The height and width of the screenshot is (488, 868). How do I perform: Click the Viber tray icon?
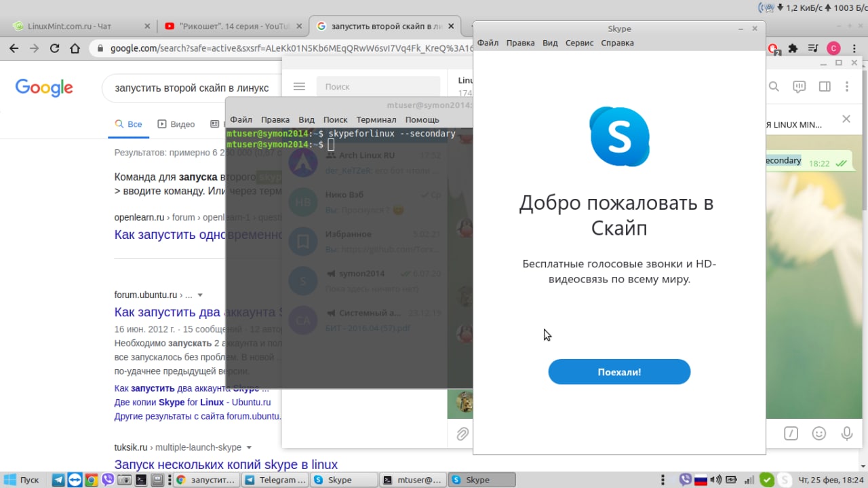click(x=686, y=480)
